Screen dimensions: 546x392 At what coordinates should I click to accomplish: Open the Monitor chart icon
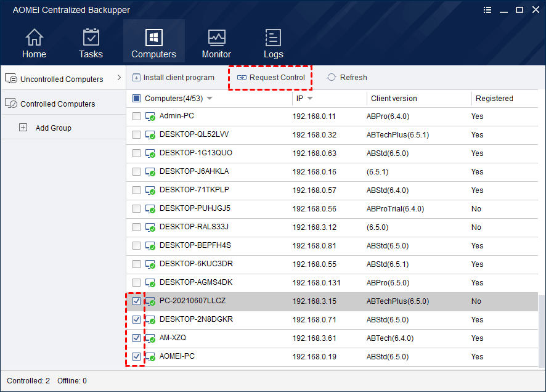tap(216, 38)
